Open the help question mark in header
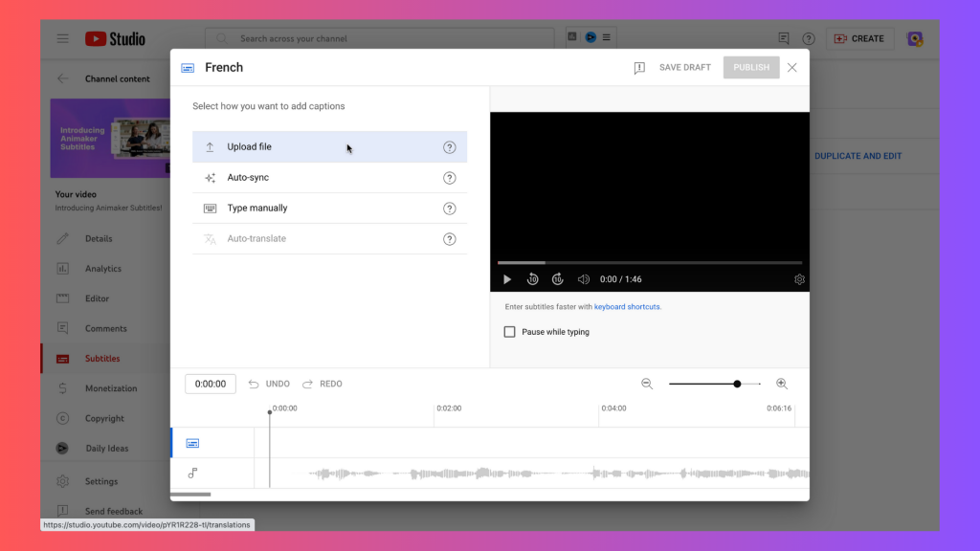Image resolution: width=980 pixels, height=551 pixels. point(808,38)
